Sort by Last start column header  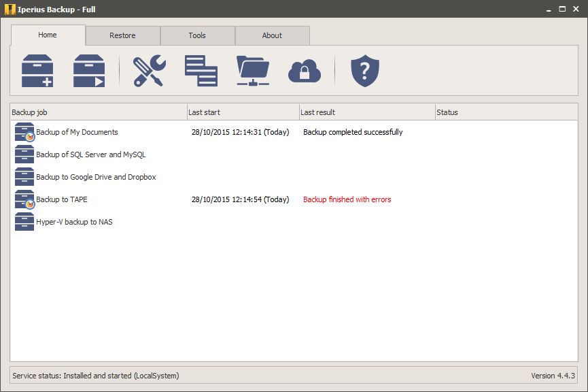coord(243,112)
